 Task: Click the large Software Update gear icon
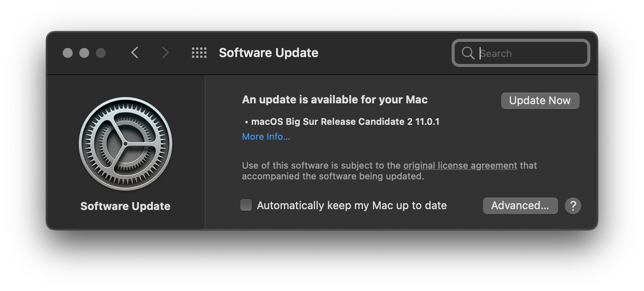pos(125,144)
